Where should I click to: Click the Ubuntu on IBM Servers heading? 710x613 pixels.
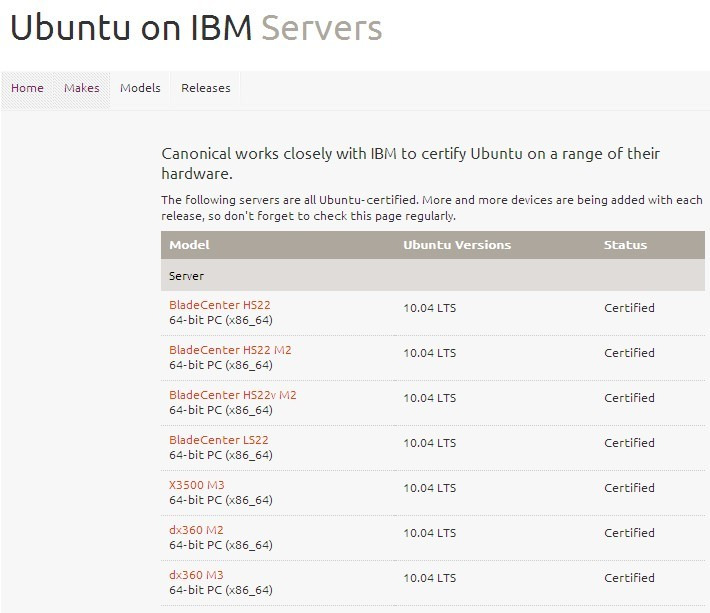(x=196, y=28)
